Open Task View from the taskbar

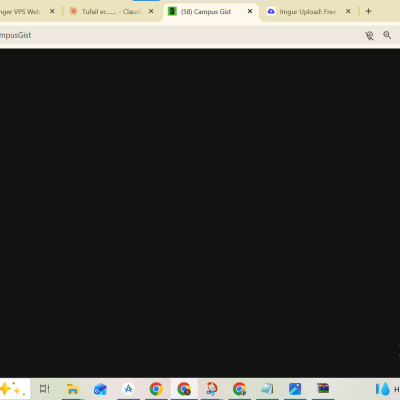(45, 389)
